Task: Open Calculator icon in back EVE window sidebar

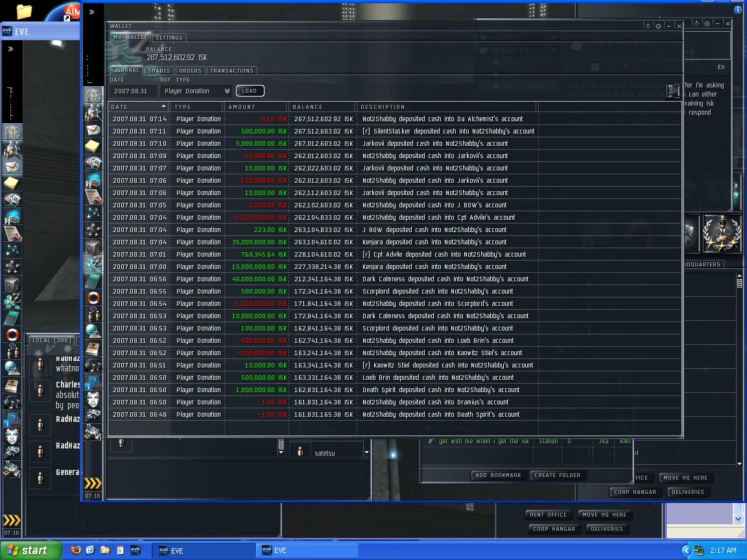Action: coord(12,318)
